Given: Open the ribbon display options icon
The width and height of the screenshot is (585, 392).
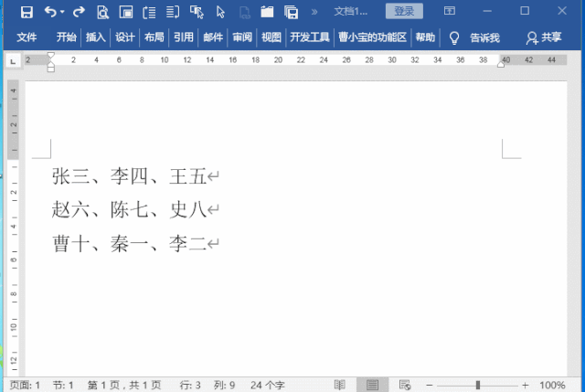Looking at the screenshot, I should click(x=450, y=10).
